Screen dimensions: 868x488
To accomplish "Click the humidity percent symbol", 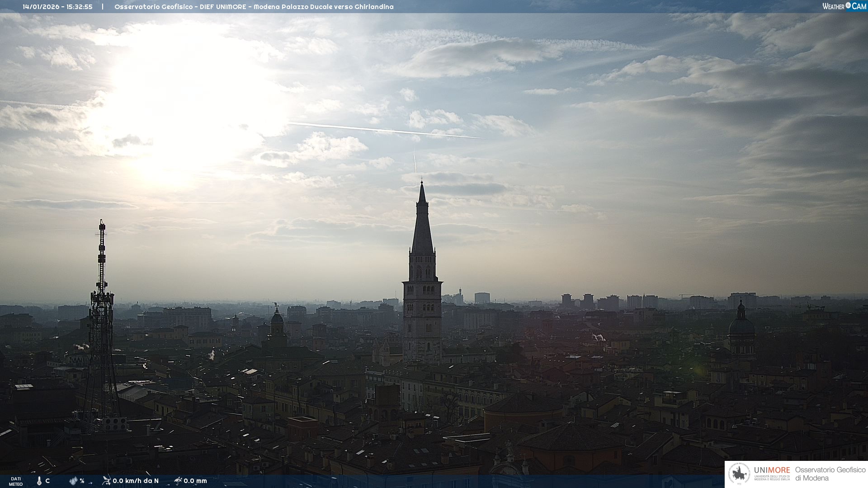I will (x=82, y=481).
